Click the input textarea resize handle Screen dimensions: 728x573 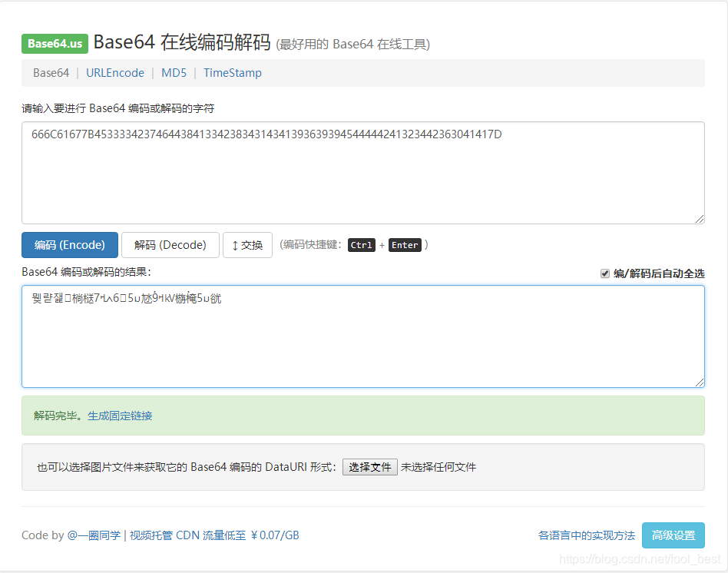point(700,219)
